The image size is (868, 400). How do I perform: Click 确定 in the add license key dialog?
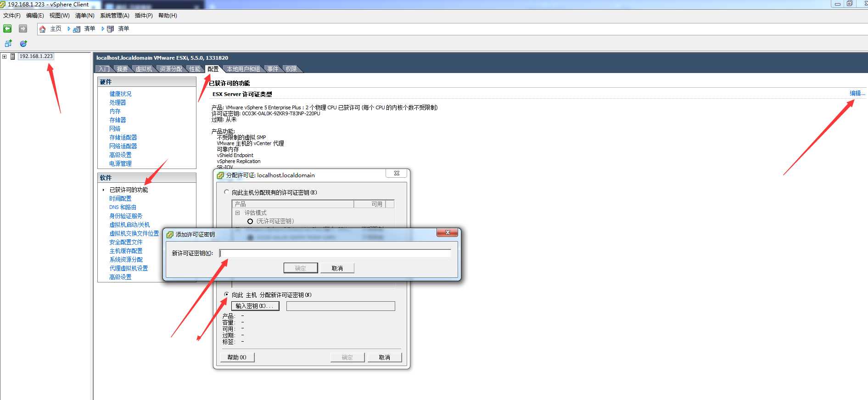coord(301,268)
